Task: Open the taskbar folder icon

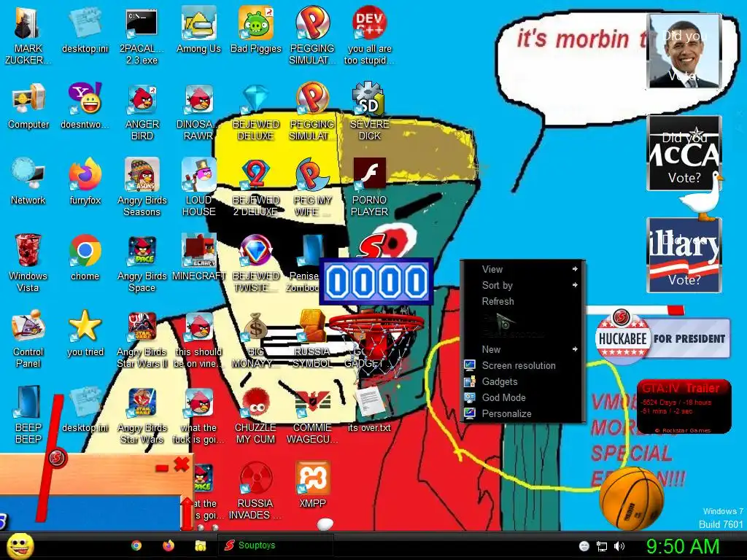Action: [x=201, y=545]
